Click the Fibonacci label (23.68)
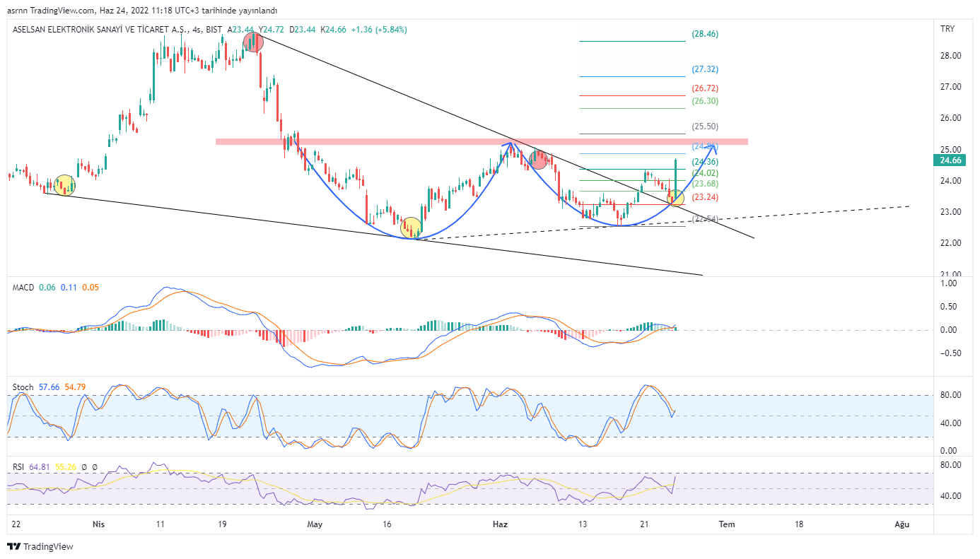 pyautogui.click(x=705, y=184)
